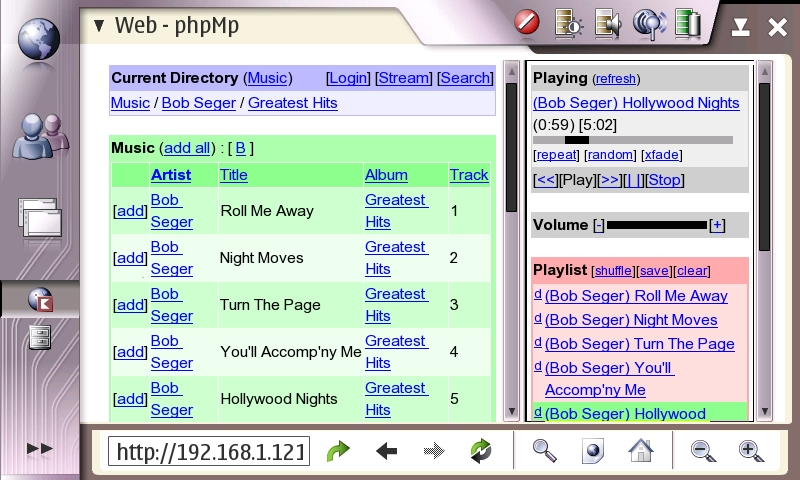Add Night Moves to the playlist
This screenshot has width=800, height=480.
point(130,258)
